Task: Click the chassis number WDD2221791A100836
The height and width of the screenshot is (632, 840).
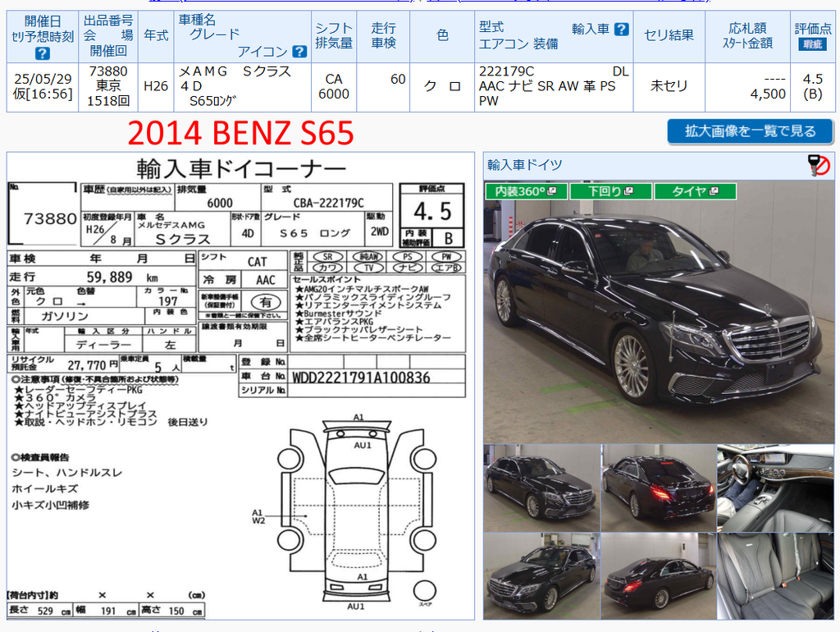Action: click(x=361, y=378)
